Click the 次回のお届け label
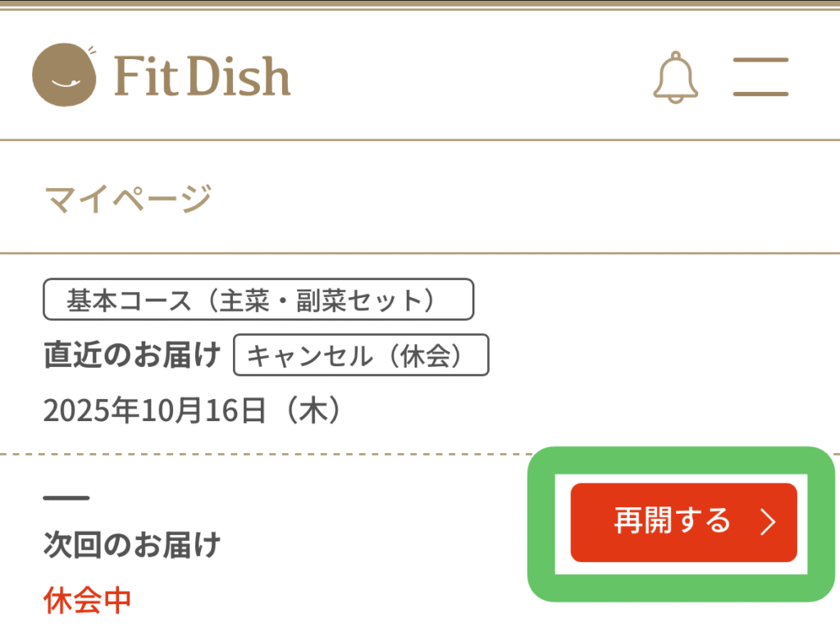This screenshot has height=632, width=840. tap(132, 543)
